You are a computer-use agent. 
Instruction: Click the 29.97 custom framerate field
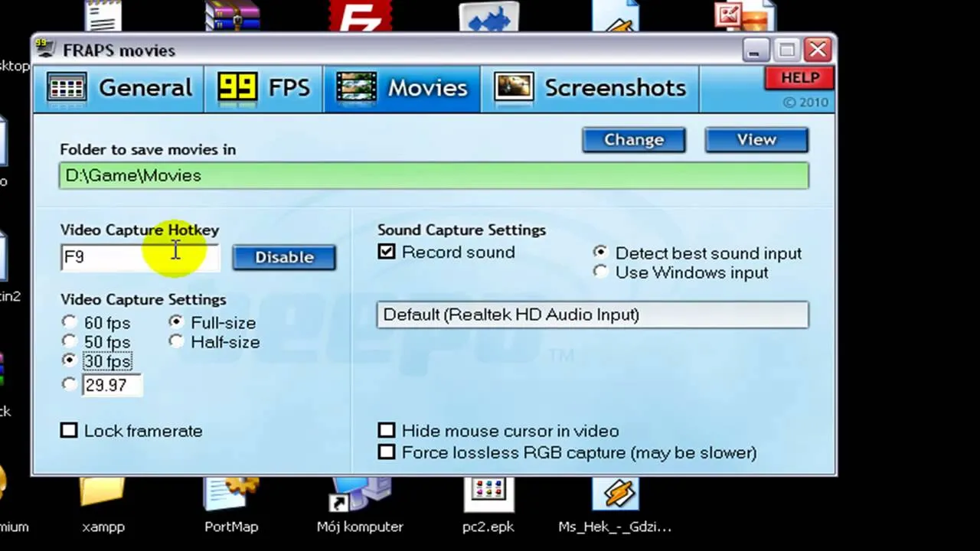coord(113,385)
